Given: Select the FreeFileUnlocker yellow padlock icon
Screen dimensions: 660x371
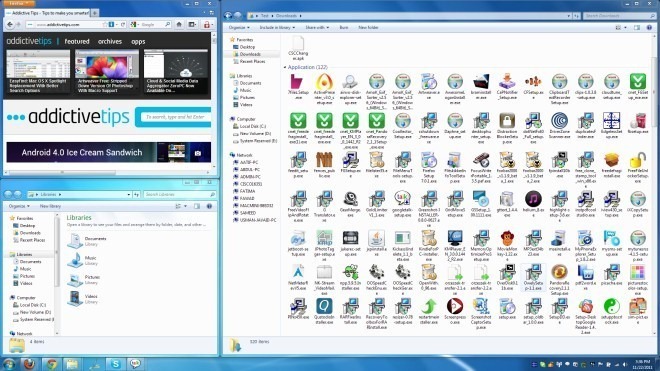Looking at the screenshot, I should tap(638, 160).
